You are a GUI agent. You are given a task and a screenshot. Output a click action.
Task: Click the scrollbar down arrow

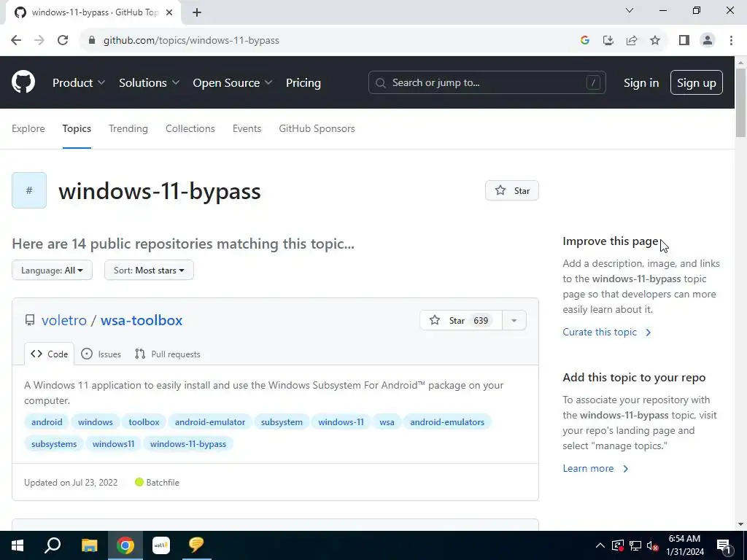pos(740,524)
